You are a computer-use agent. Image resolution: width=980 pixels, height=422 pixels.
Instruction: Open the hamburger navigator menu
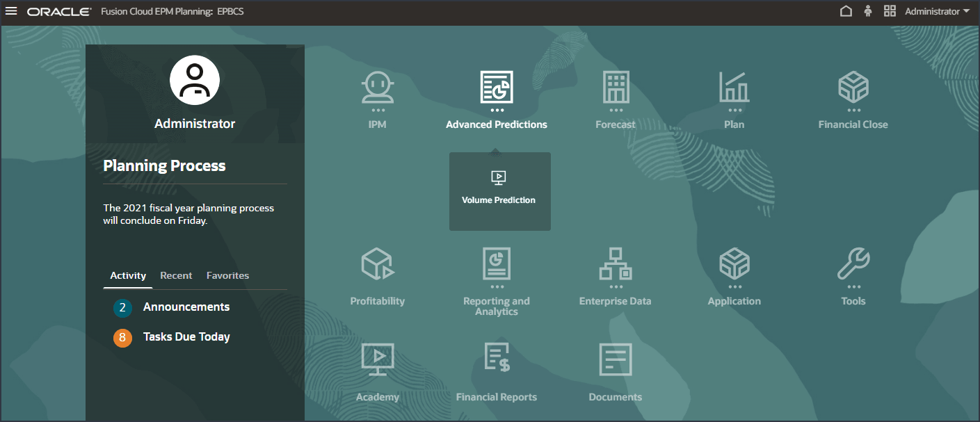(x=11, y=12)
